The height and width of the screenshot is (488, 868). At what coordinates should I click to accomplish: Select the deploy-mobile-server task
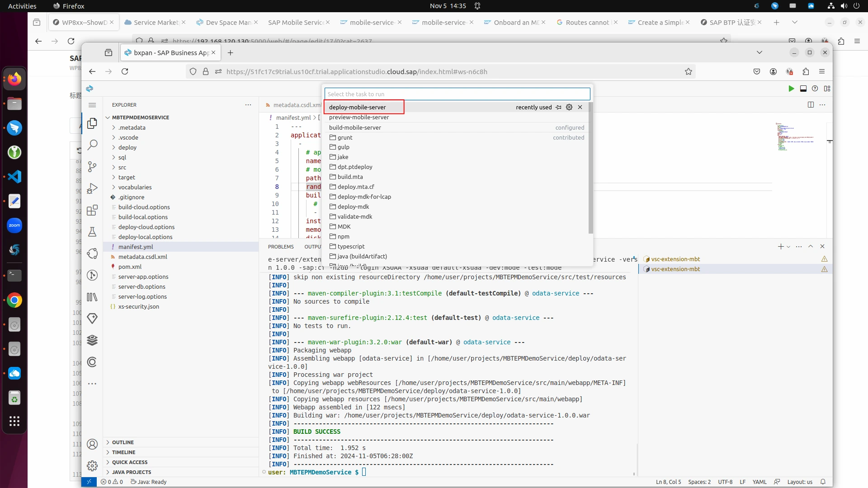pyautogui.click(x=456, y=107)
